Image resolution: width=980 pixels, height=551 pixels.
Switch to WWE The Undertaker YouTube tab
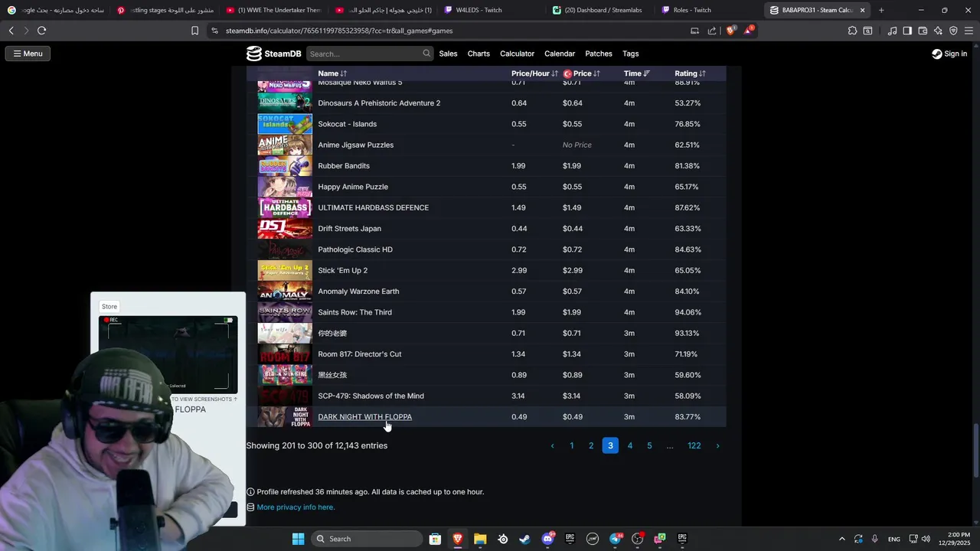pos(273,10)
